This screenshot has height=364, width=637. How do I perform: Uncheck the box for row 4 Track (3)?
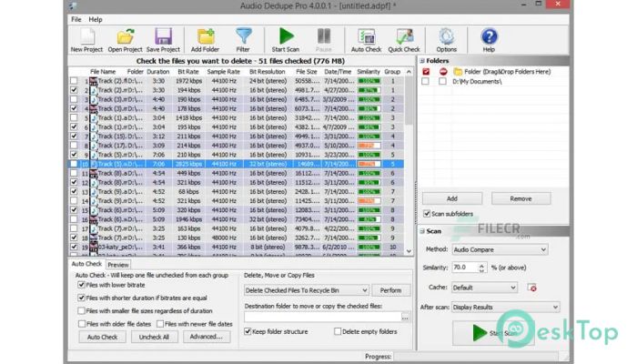coord(74,108)
